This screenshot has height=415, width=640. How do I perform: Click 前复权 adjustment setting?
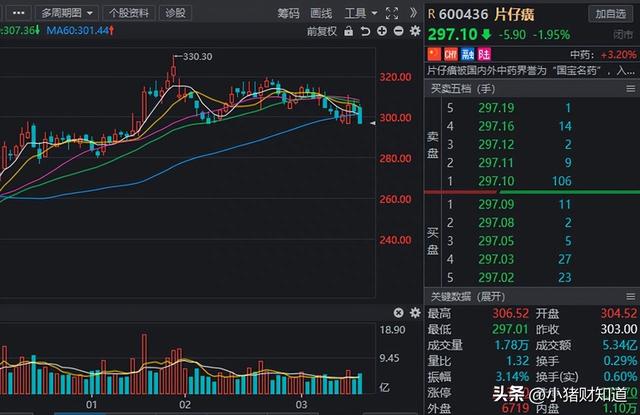pyautogui.click(x=322, y=31)
